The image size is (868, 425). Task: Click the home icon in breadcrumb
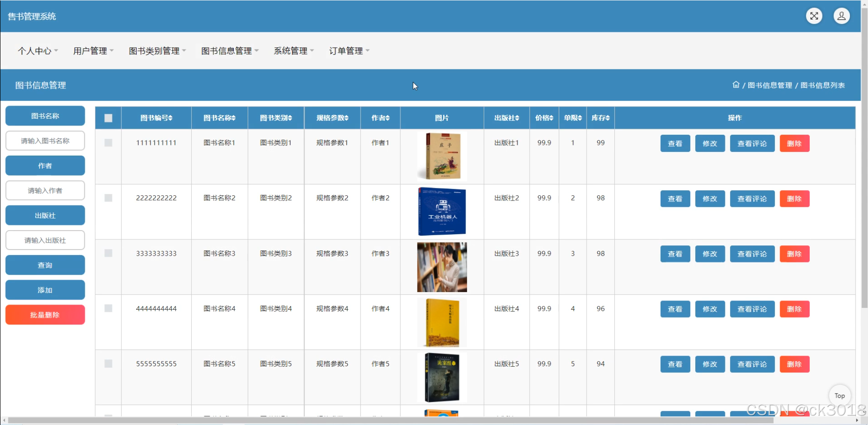[736, 85]
